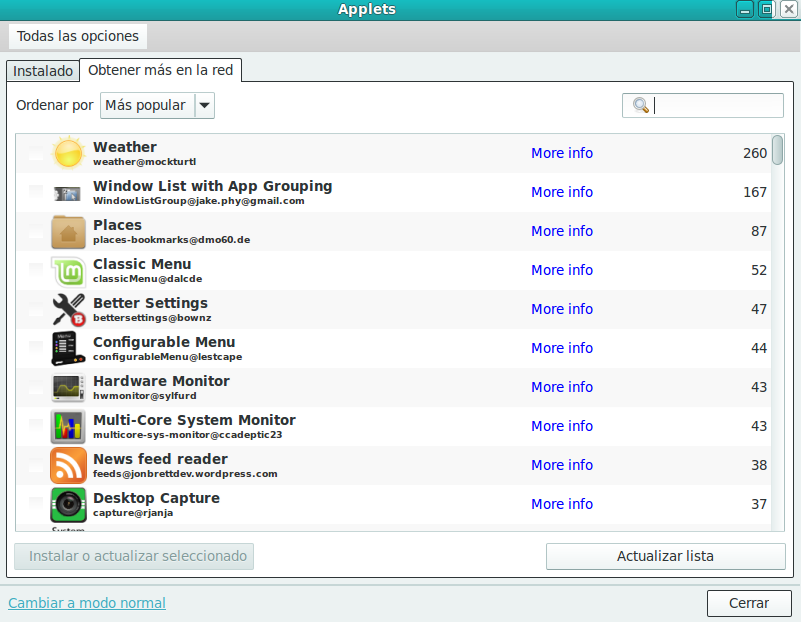Click the Classic Menu mint logo icon
The height and width of the screenshot is (622, 801).
pyautogui.click(x=68, y=271)
